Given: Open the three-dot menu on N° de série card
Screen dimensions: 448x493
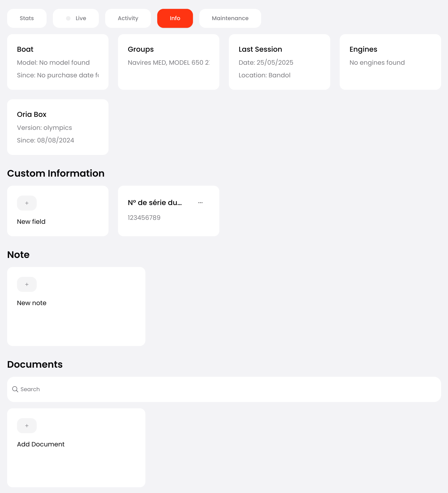Looking at the screenshot, I should click(x=200, y=202).
